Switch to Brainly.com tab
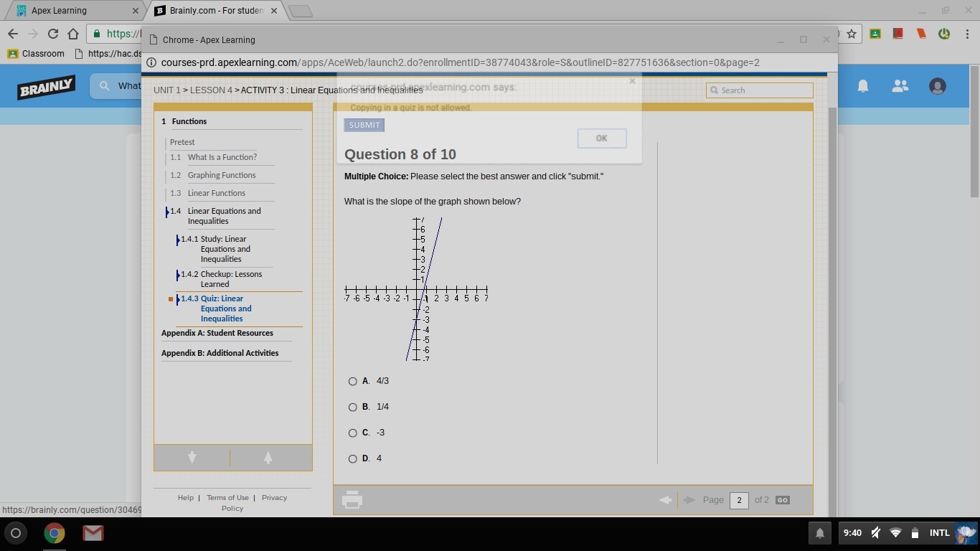 pos(215,11)
